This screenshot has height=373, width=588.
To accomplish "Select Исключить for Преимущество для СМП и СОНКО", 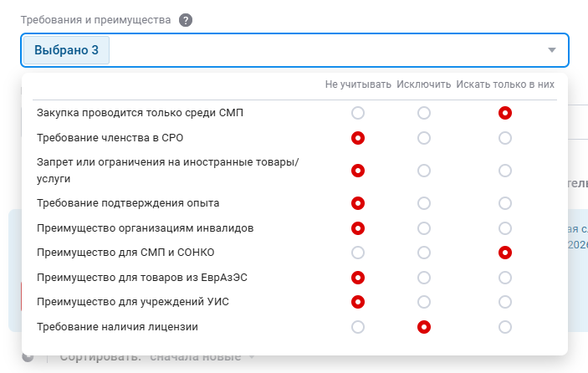I will pos(424,253).
